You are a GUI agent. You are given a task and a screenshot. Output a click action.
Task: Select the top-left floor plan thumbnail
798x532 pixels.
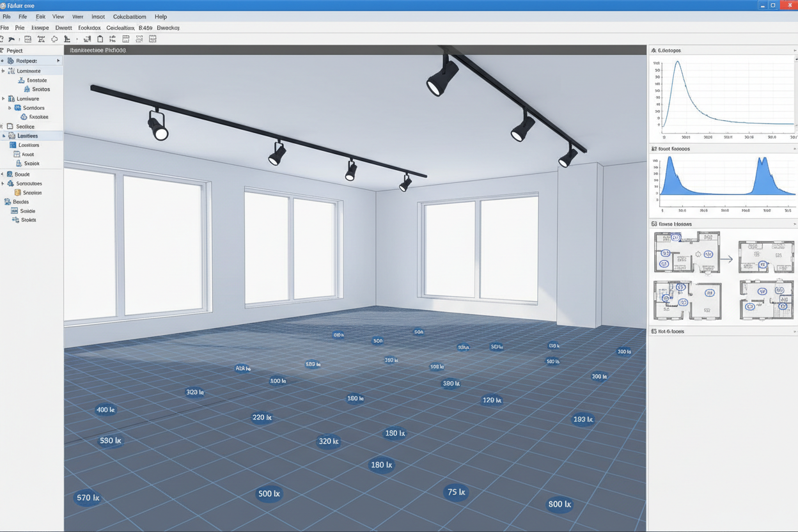click(x=686, y=252)
